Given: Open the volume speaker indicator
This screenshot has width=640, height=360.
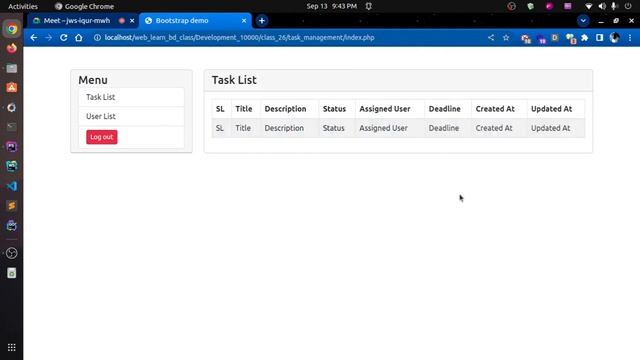Looking at the screenshot, I should tap(602, 6).
